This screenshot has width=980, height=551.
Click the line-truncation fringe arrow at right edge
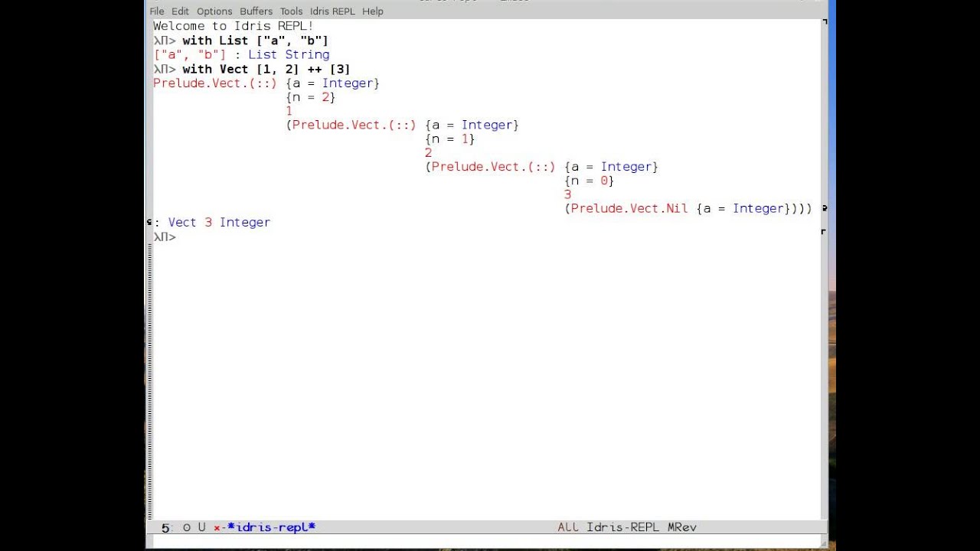coord(824,208)
